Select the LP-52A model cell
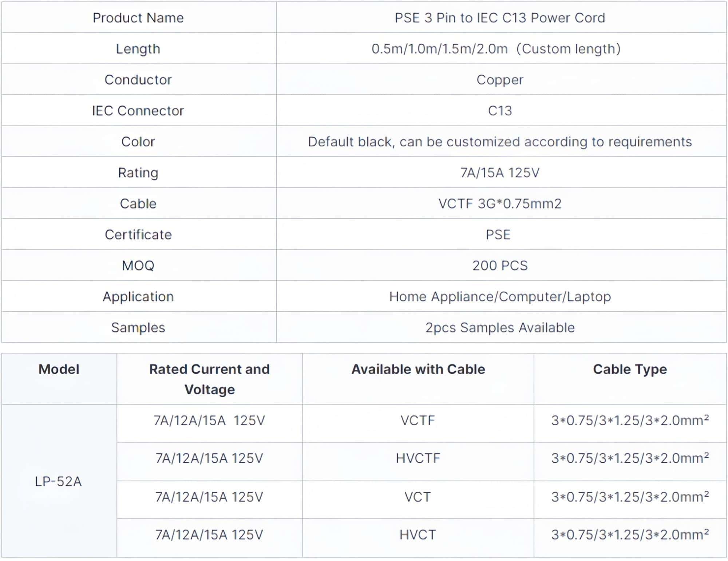Image resolution: width=728 pixels, height=561 pixels. tap(58, 481)
